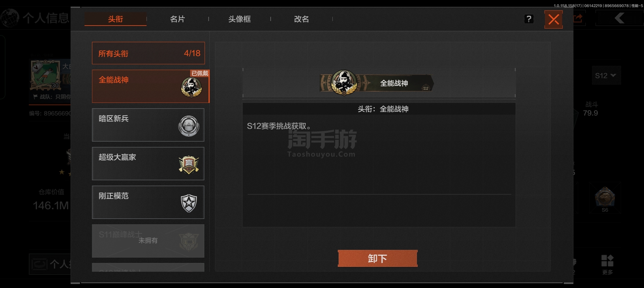Open the question mark help icon

[529, 19]
